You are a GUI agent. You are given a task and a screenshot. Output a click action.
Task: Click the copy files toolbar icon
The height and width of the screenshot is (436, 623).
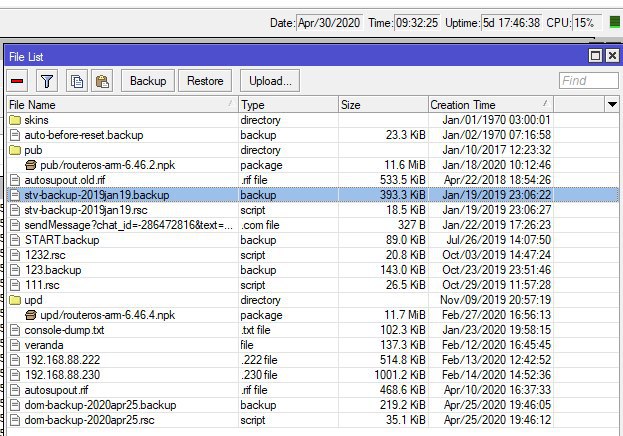pos(77,81)
